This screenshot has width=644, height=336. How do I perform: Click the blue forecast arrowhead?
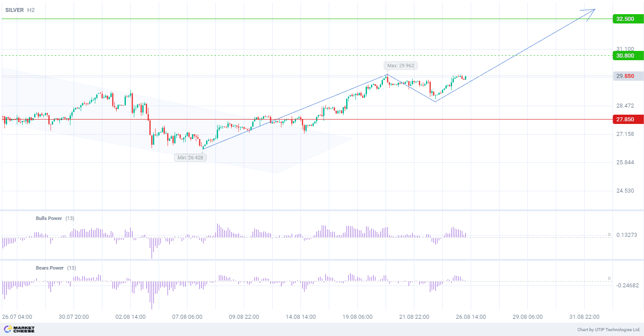pos(592,12)
